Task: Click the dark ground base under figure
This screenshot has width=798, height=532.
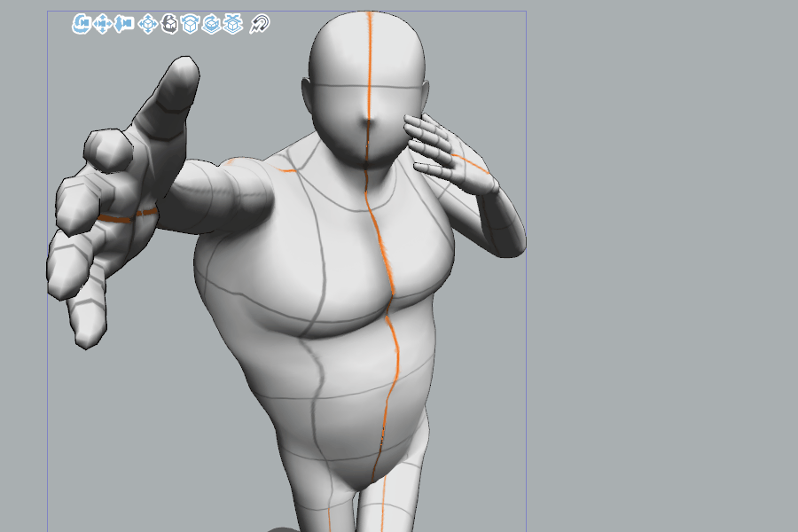Action: [x=282, y=529]
